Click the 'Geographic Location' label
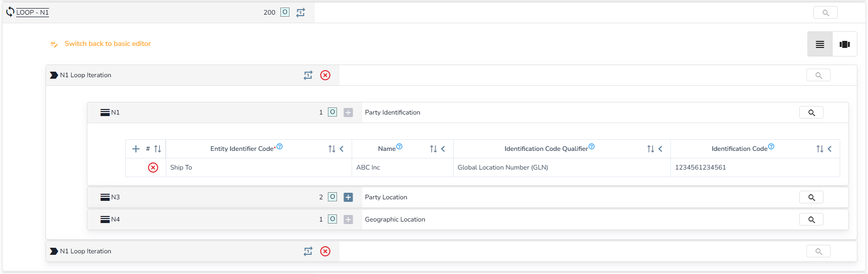 [395, 220]
